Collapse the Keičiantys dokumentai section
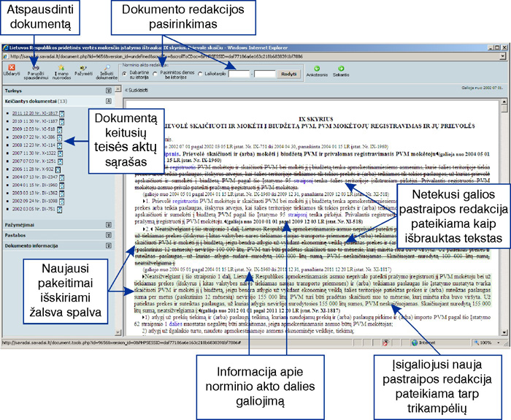The width and height of the screenshot is (511, 420). [x=109, y=101]
